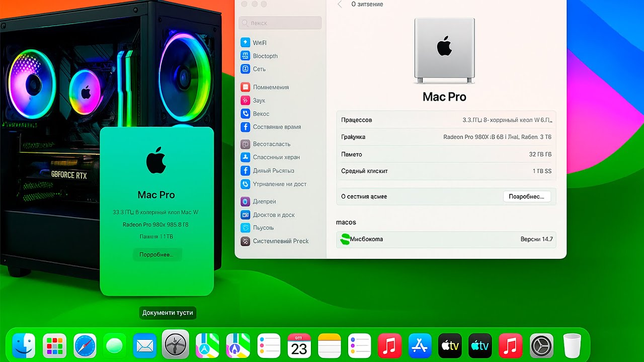This screenshot has height=362, width=644.
Task: Click the Поаробнес... button
Action: 527,197
